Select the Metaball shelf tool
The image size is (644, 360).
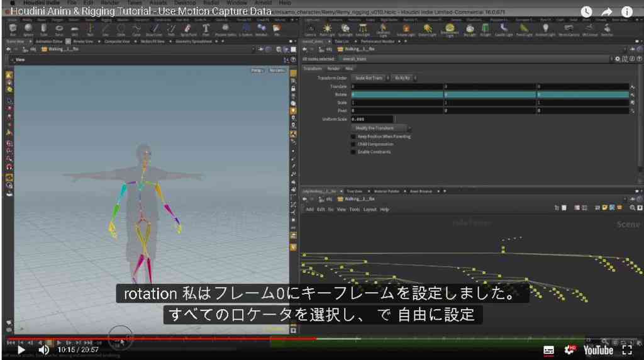pyautogui.click(x=261, y=30)
